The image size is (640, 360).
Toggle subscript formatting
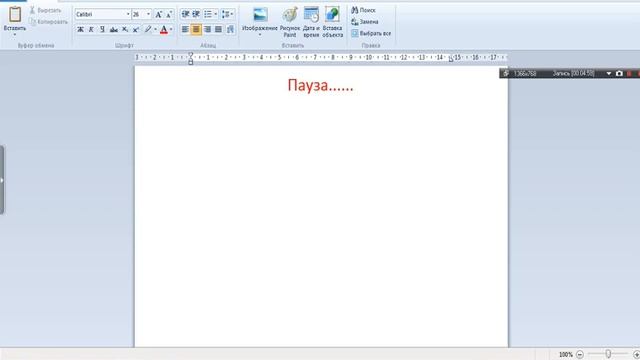125,29
